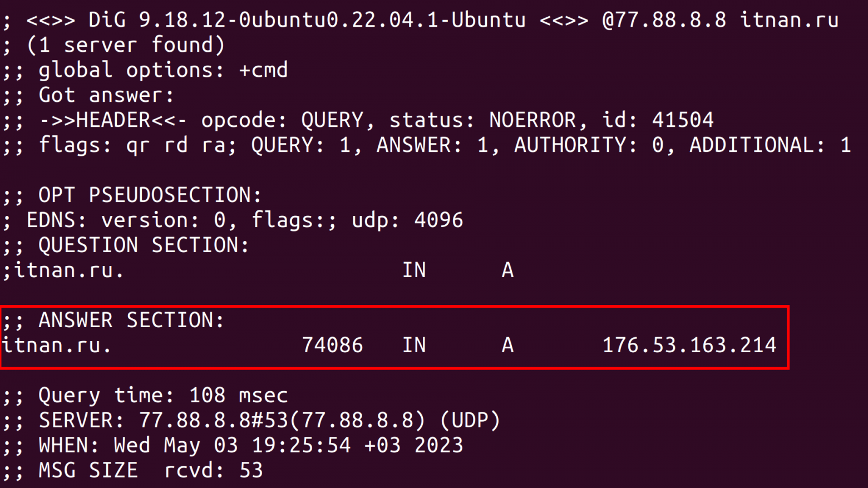Screen dimensions: 868x488
Task: Click the QUESTION SECTION heading
Action: [144, 245]
